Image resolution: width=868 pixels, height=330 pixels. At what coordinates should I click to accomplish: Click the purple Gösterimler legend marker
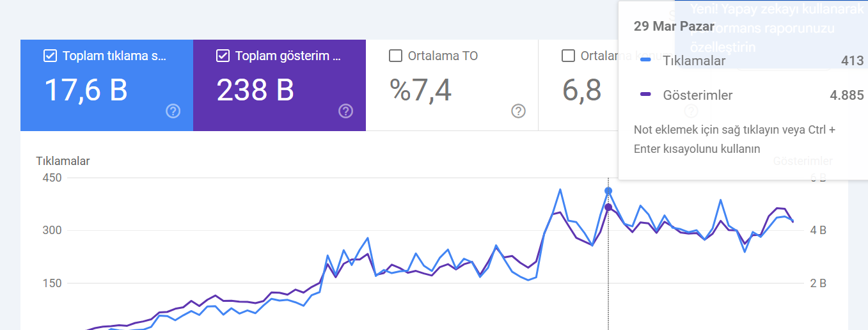click(645, 95)
